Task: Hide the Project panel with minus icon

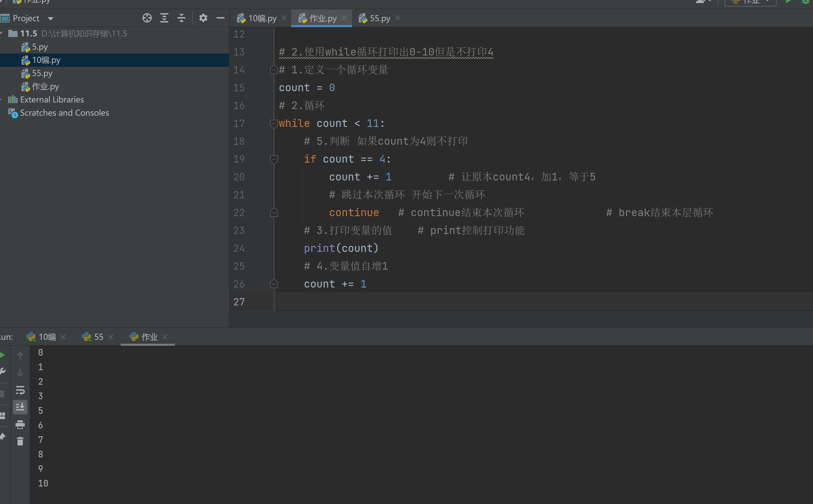Action: point(221,18)
